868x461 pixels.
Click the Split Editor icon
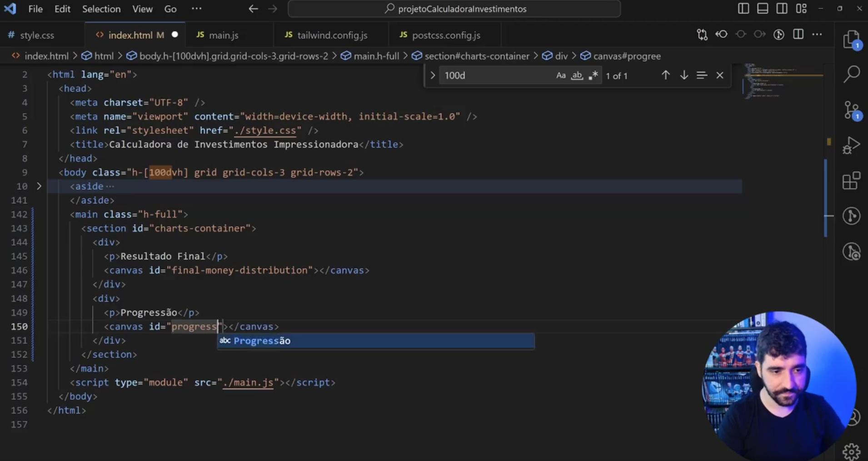pos(798,34)
